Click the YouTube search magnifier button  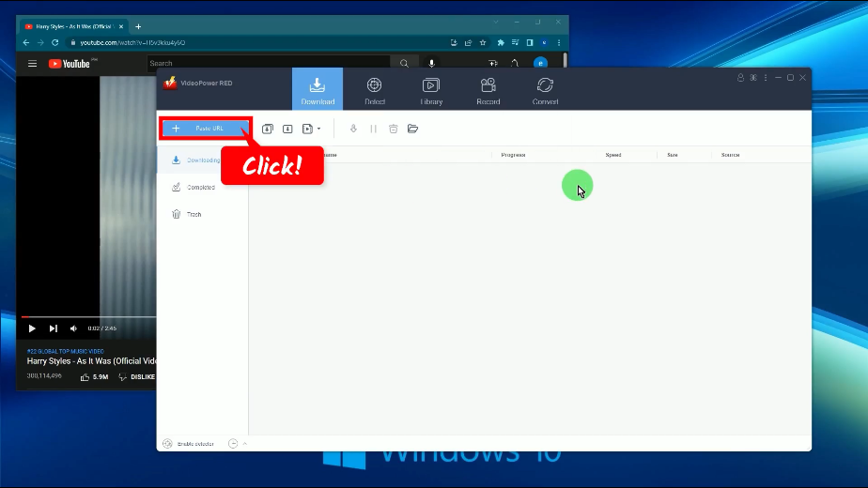(404, 63)
